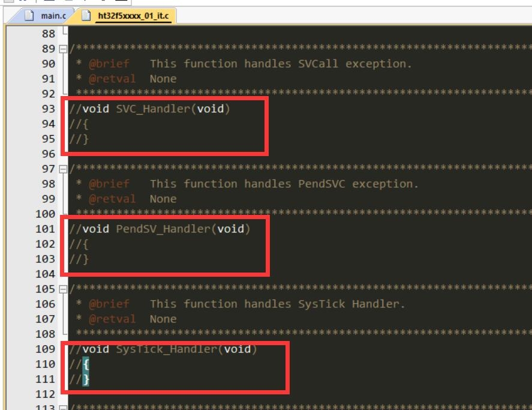Collapse the comment block at line 105
532x410 pixels.
tap(63, 289)
